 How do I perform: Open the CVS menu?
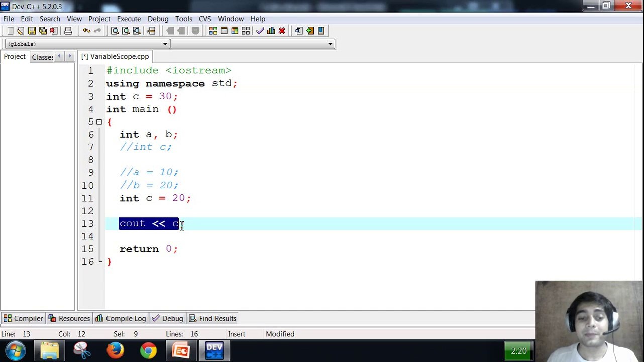coord(205,19)
